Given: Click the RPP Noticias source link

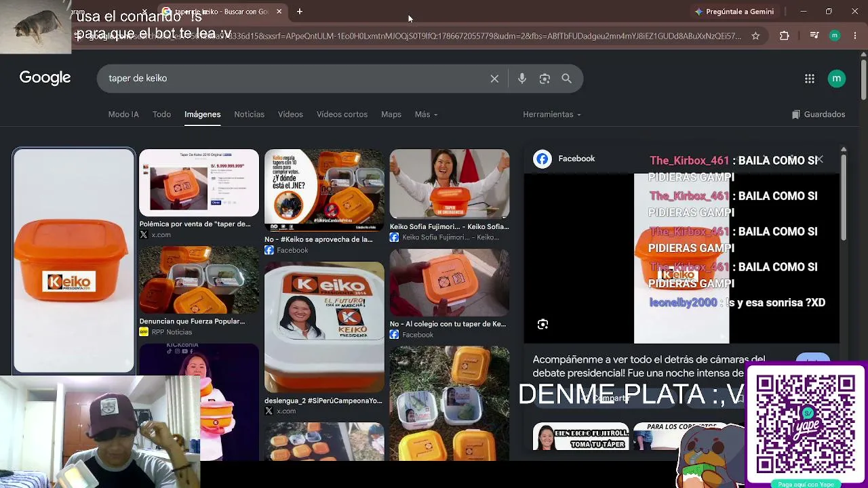Looking at the screenshot, I should pos(166,332).
